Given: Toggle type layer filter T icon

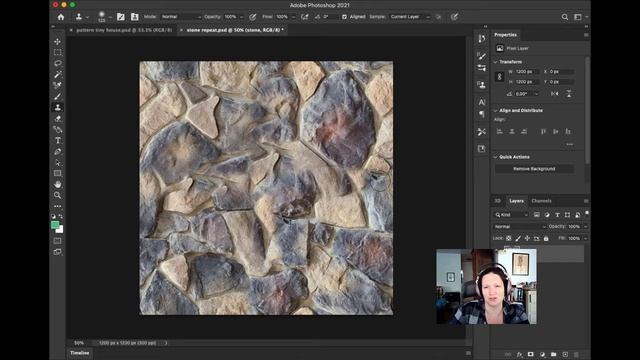Looking at the screenshot, I should (557, 215).
